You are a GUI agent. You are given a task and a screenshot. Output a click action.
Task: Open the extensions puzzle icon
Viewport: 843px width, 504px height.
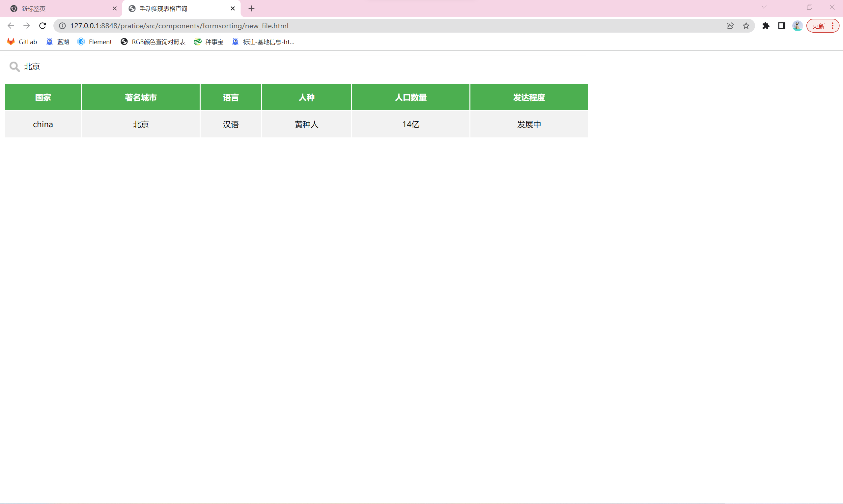click(766, 26)
